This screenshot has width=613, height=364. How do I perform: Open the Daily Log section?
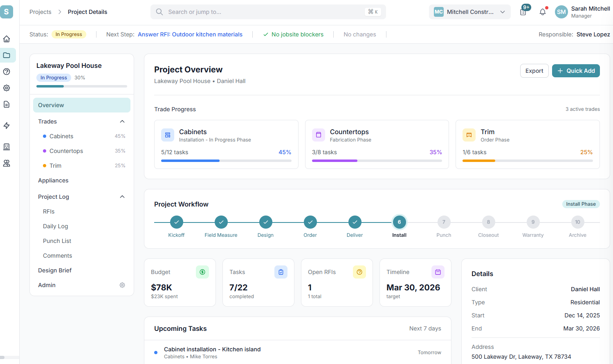point(55,226)
